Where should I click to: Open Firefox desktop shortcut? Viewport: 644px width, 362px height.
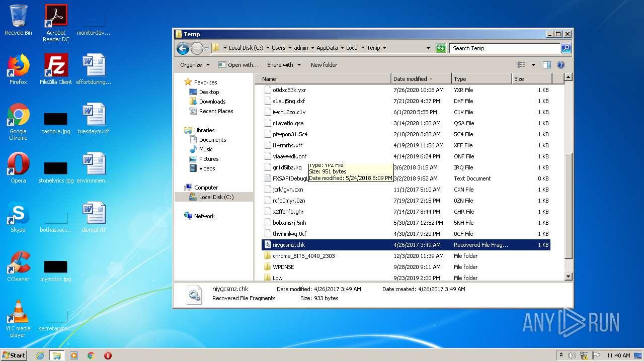point(18,69)
